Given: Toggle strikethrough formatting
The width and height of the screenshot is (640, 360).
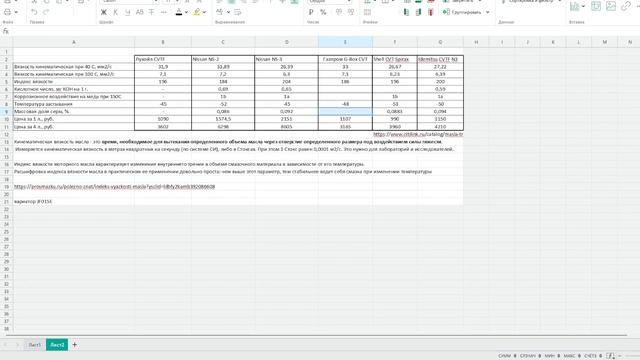Looking at the screenshot, I should pyautogui.click(x=151, y=13).
